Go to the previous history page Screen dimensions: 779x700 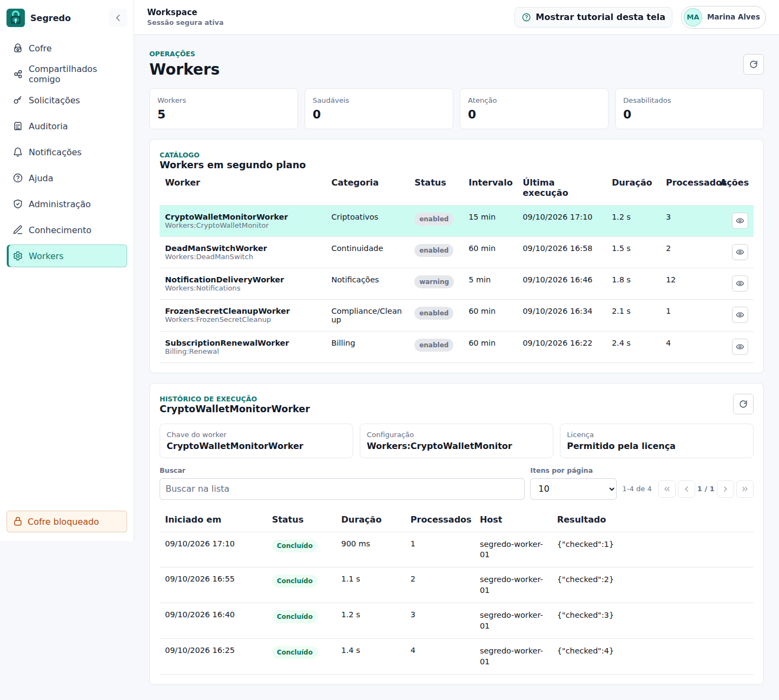tap(686, 489)
